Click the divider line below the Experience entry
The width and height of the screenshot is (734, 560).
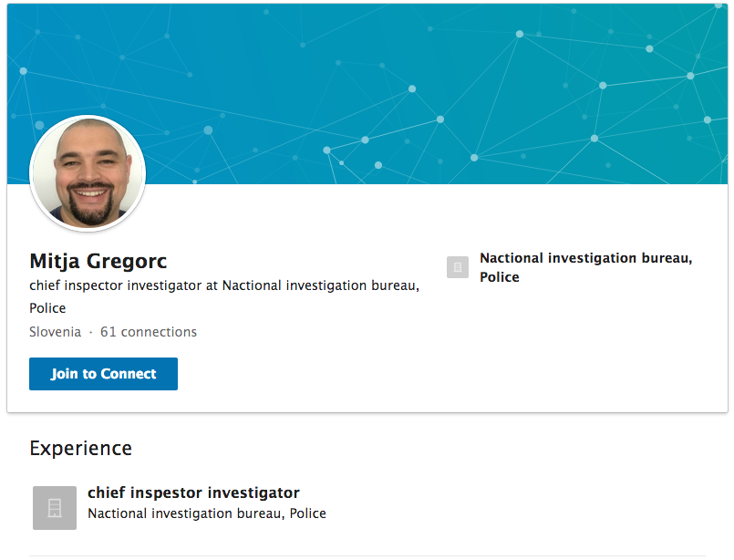pyautogui.click(x=367, y=555)
